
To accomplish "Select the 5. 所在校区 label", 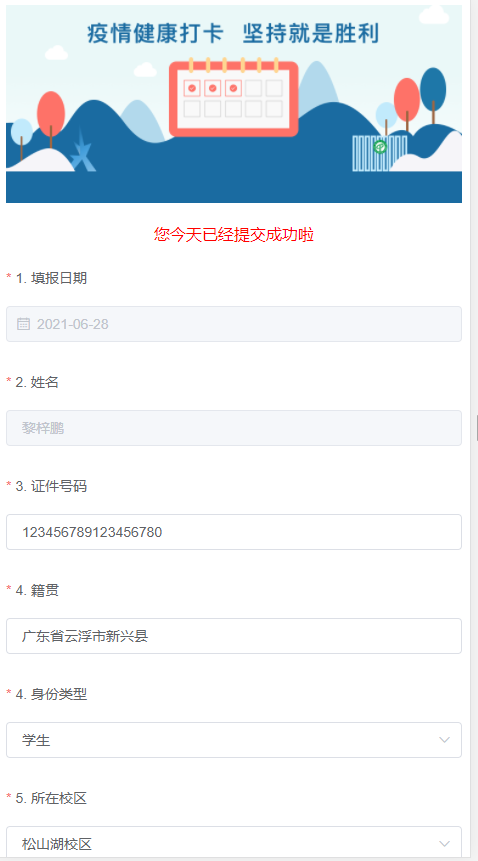I will pos(51,798).
